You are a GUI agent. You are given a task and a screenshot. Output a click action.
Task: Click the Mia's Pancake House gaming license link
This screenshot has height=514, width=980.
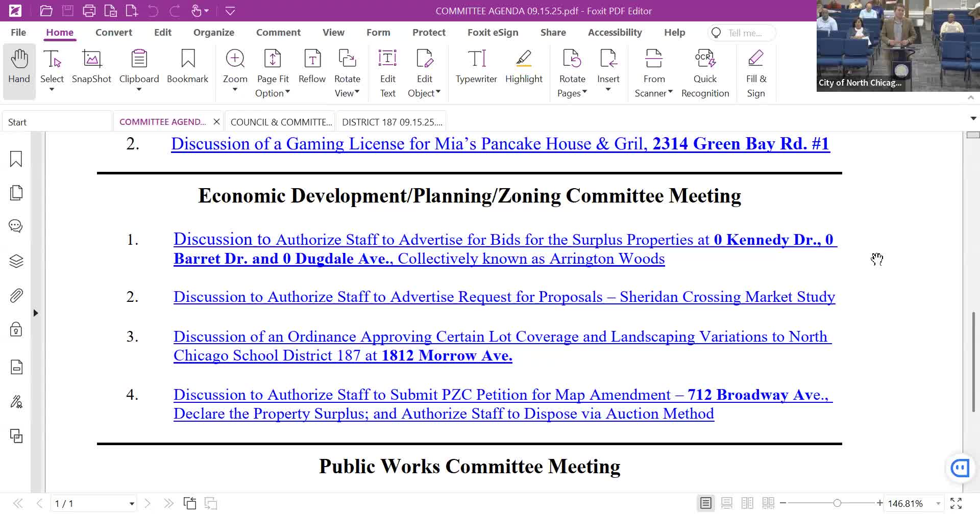500,144
